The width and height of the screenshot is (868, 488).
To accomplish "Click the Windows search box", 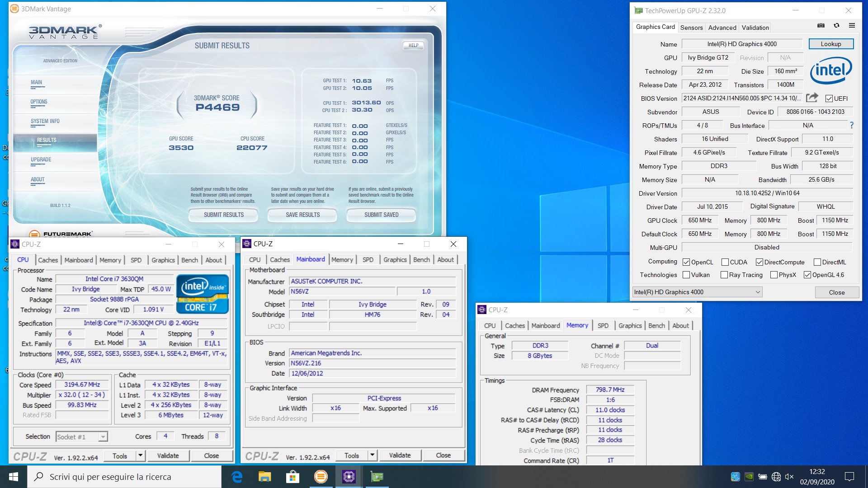I will [124, 477].
